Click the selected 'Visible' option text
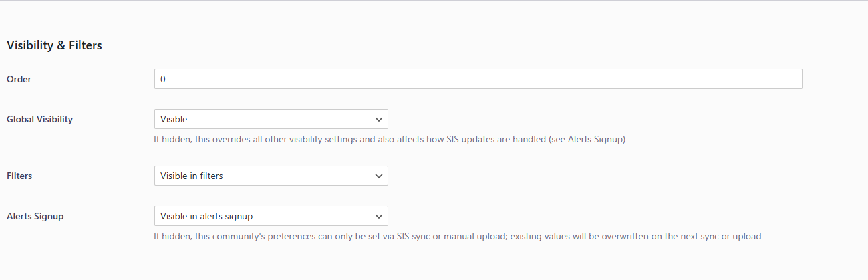Image resolution: width=868 pixels, height=280 pixels. tap(174, 119)
